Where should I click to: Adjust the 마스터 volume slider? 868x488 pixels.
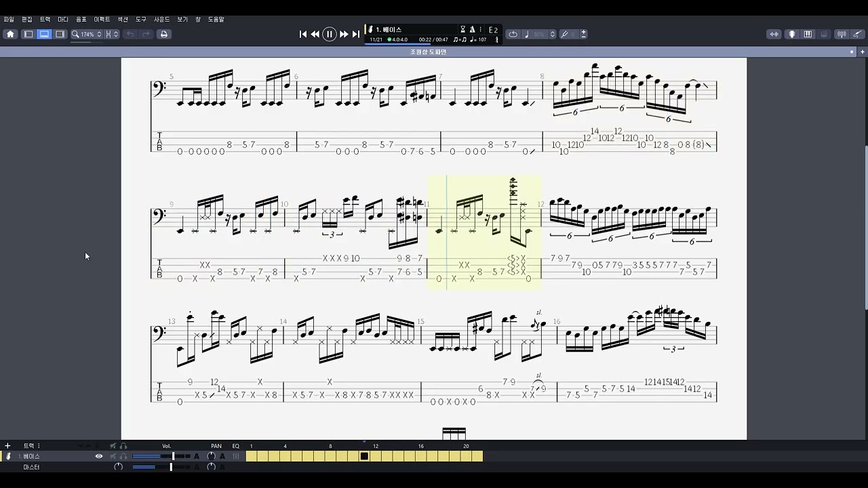click(161, 467)
